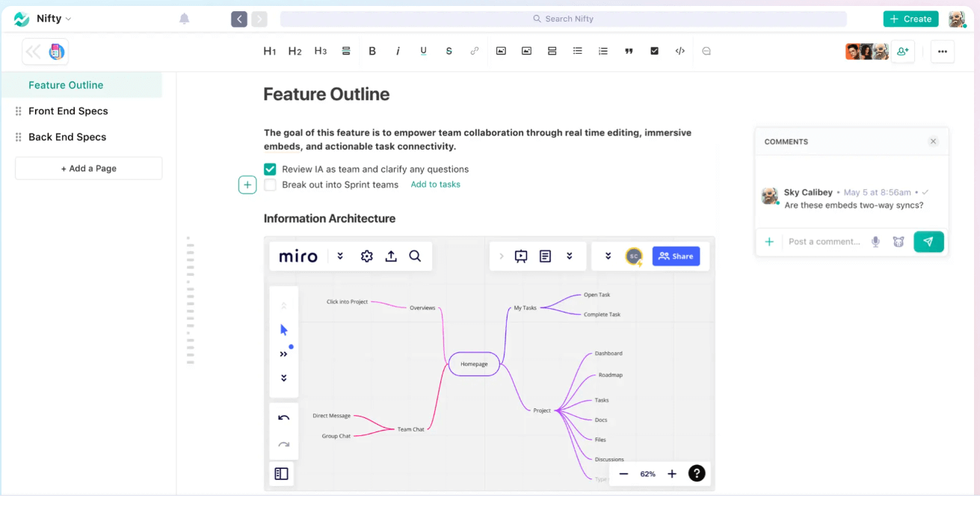The width and height of the screenshot is (980, 510).
Task: Open the image embed tool
Action: tap(501, 51)
